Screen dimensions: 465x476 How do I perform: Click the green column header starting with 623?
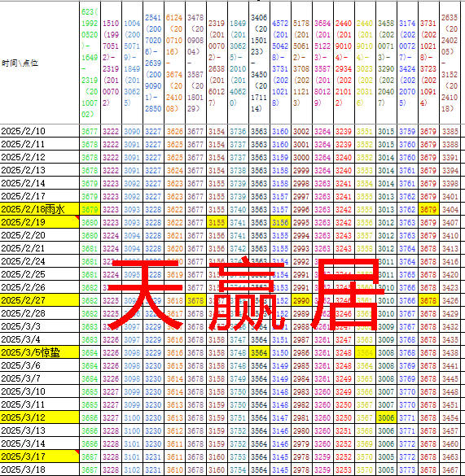point(90,63)
